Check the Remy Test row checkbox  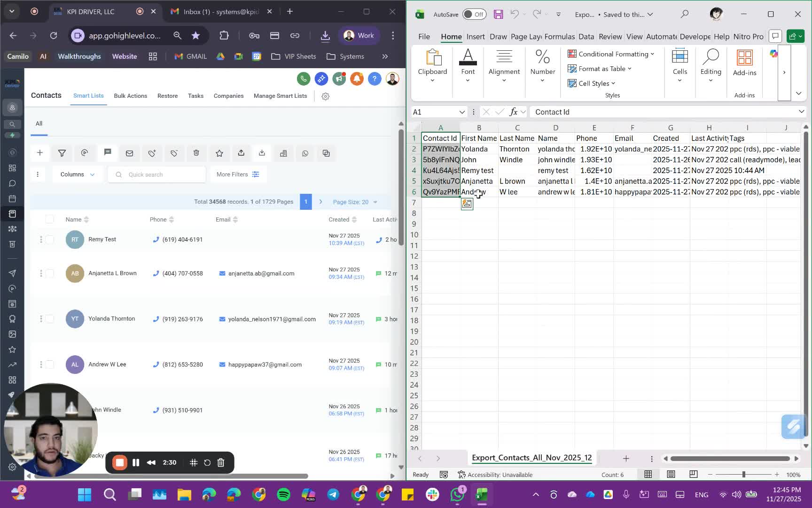tap(50, 239)
